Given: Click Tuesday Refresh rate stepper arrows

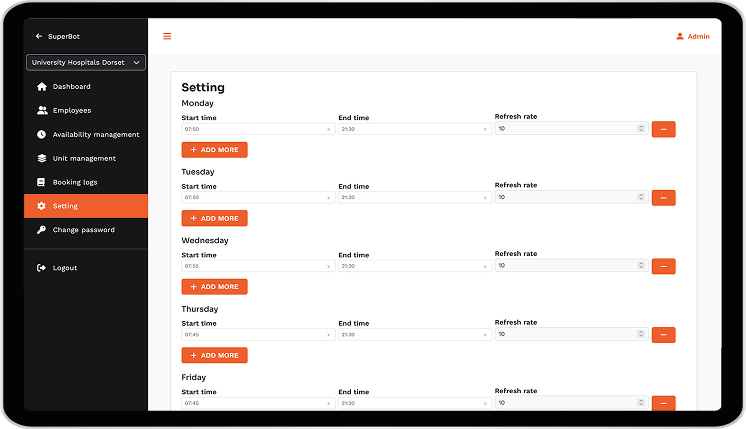Looking at the screenshot, I should 641,197.
